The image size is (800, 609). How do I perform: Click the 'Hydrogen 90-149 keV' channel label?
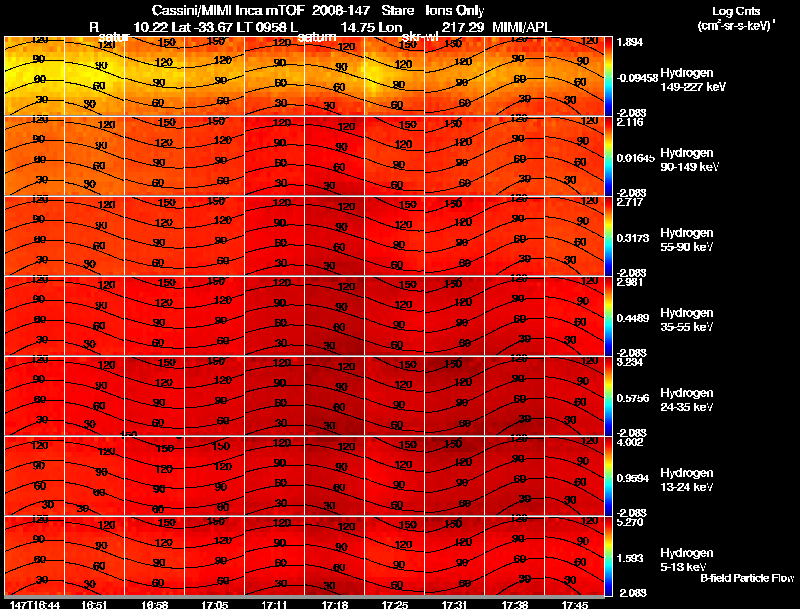[x=690, y=160]
